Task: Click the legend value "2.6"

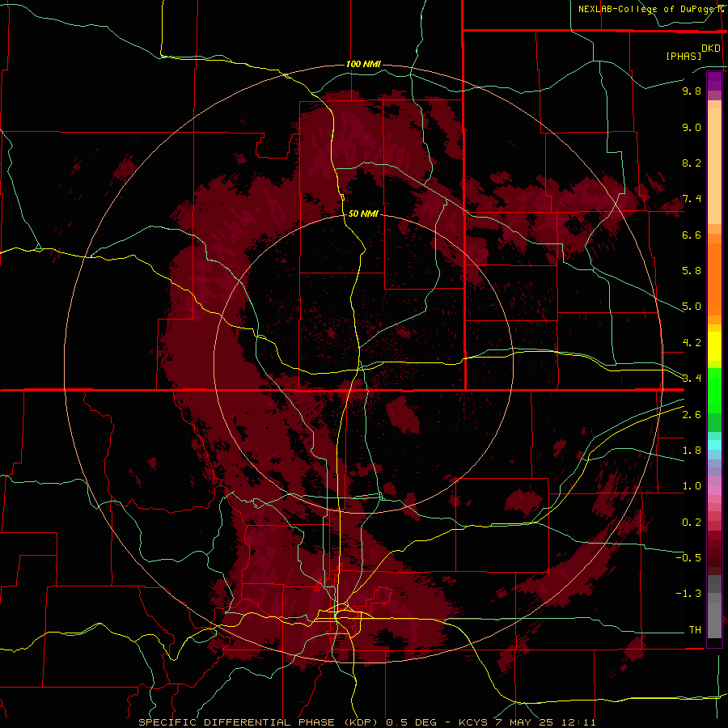Action: pyautogui.click(x=692, y=415)
